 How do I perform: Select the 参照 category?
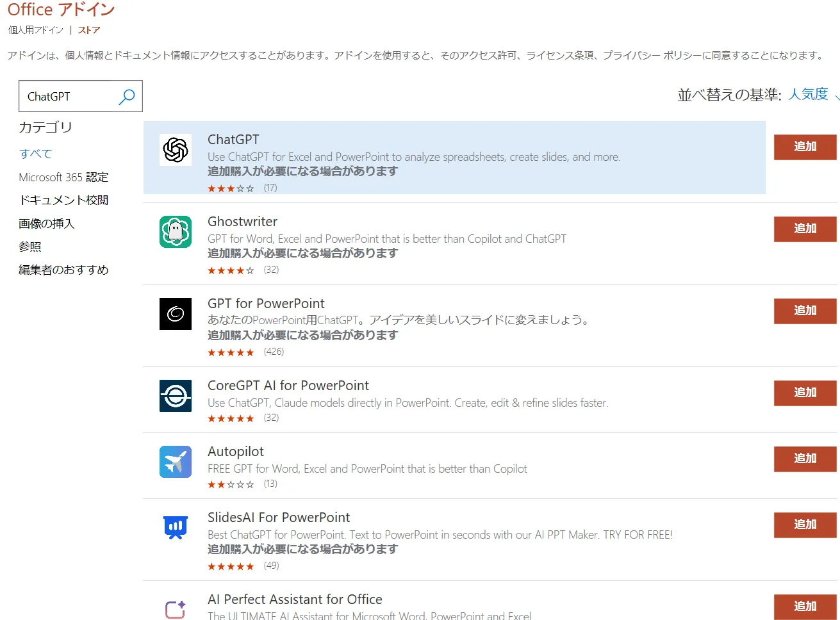coord(30,247)
